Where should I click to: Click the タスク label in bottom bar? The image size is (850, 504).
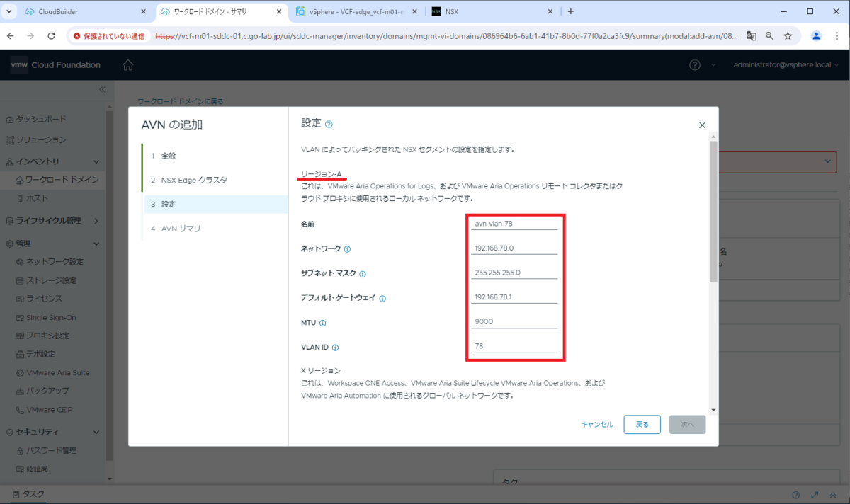(x=33, y=495)
